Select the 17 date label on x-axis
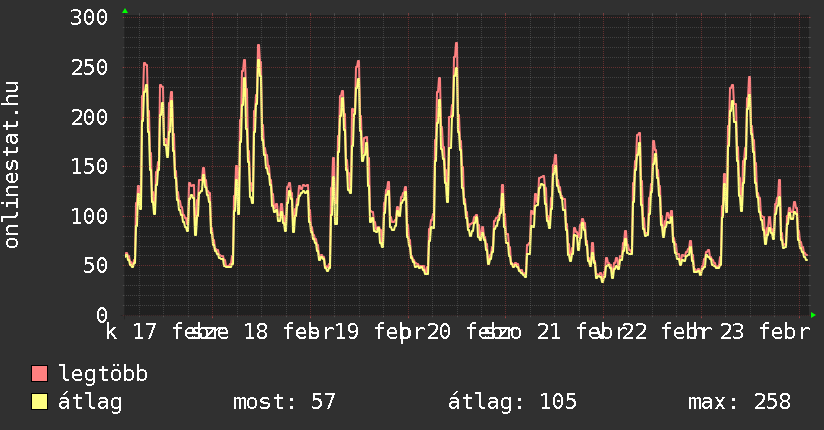Viewport: 824px width, 430px height. pos(144,332)
